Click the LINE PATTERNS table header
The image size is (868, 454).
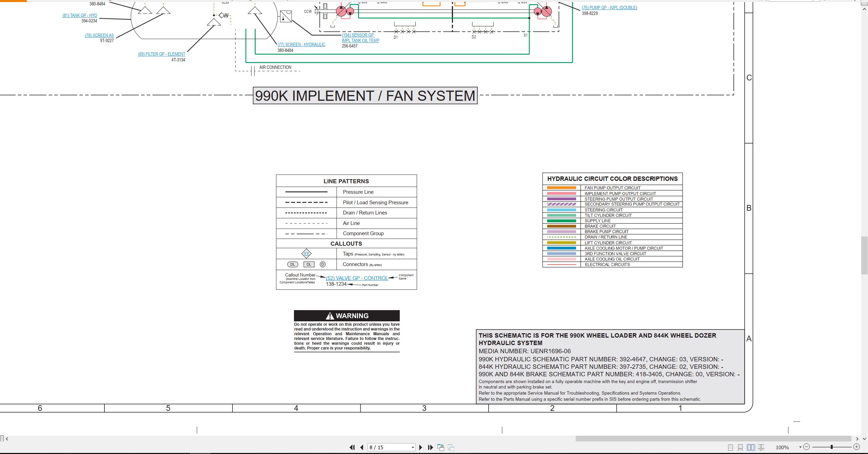346,181
